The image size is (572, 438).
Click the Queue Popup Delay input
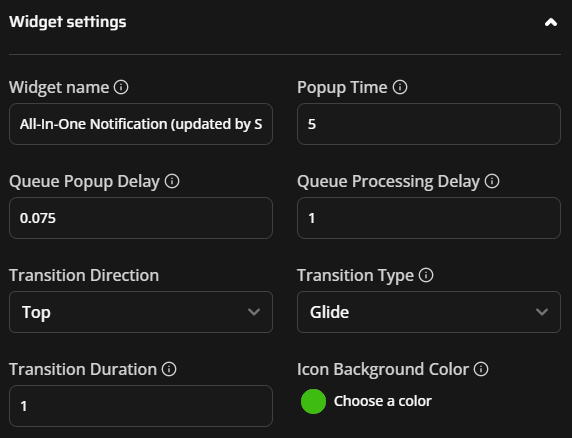[141, 218]
